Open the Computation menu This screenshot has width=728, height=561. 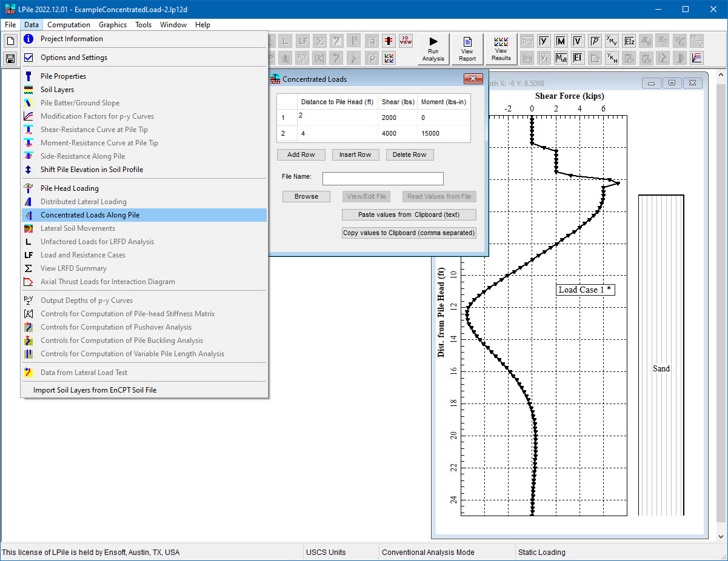pyautogui.click(x=68, y=25)
